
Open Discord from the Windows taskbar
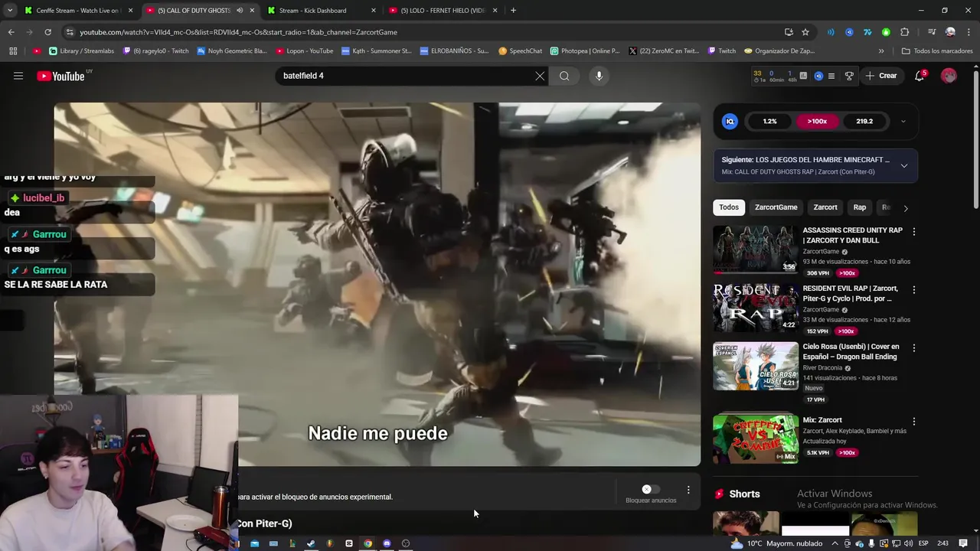click(x=387, y=543)
